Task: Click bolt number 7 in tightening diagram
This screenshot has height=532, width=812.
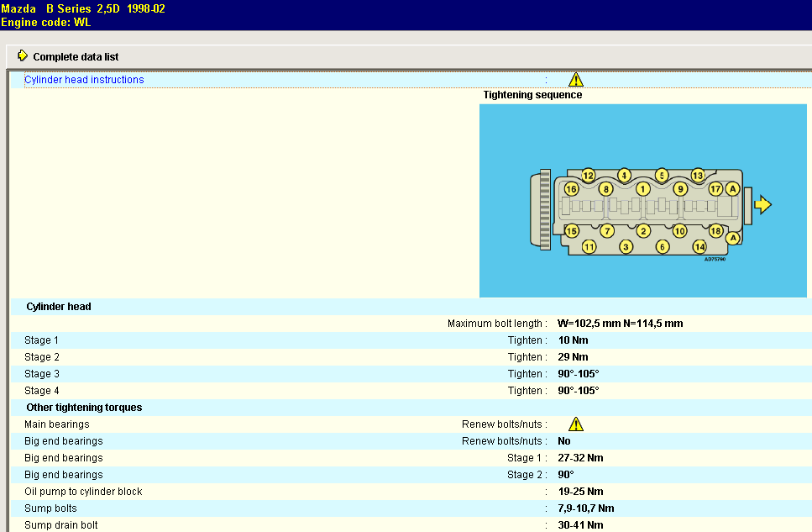Action: (x=607, y=231)
